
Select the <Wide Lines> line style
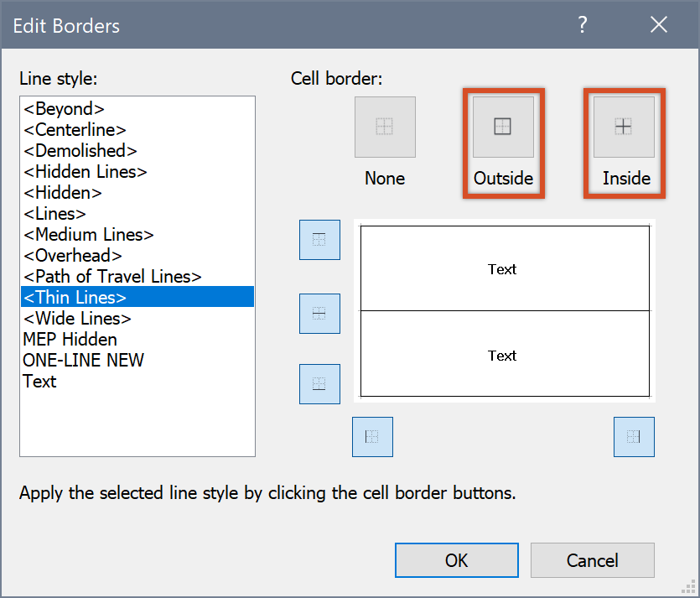[77, 318]
